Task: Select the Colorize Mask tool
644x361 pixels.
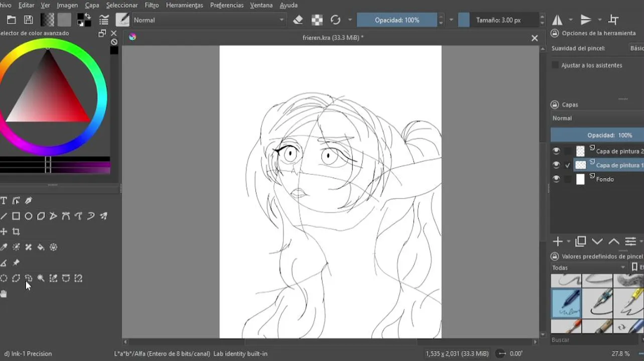Action: coord(16,247)
